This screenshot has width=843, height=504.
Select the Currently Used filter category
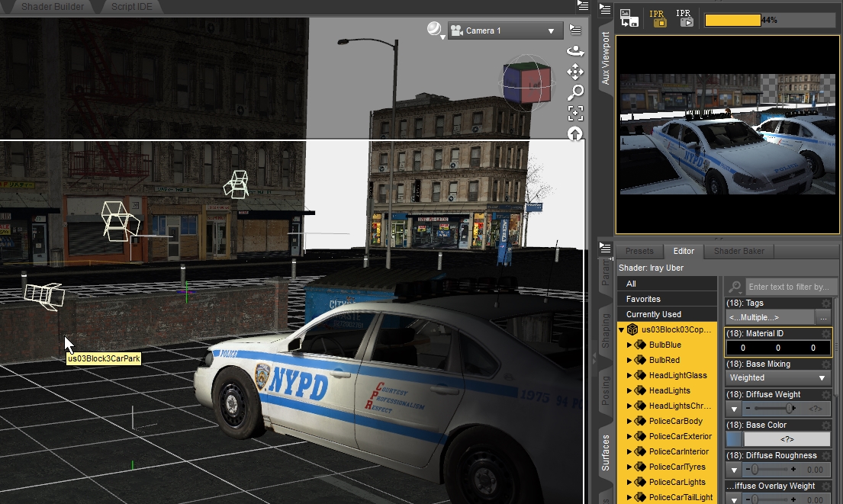668,314
